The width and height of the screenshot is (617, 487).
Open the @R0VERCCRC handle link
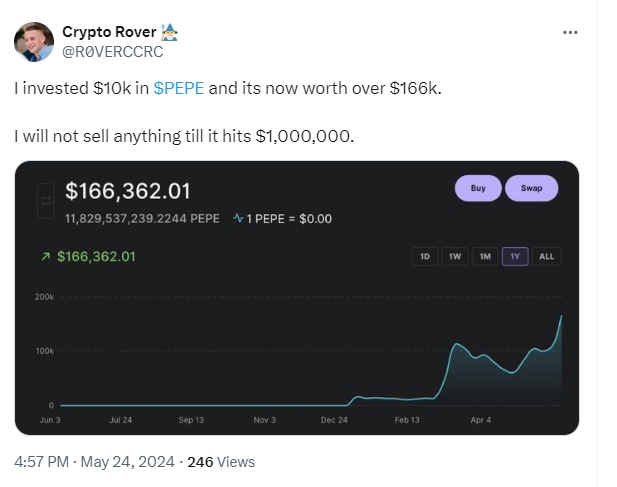click(113, 52)
